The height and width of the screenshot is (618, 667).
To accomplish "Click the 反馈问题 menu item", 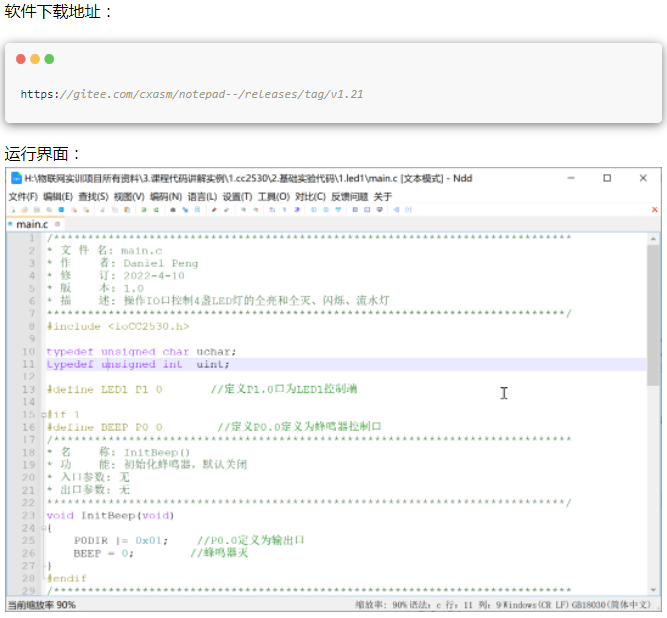I will pyautogui.click(x=349, y=197).
